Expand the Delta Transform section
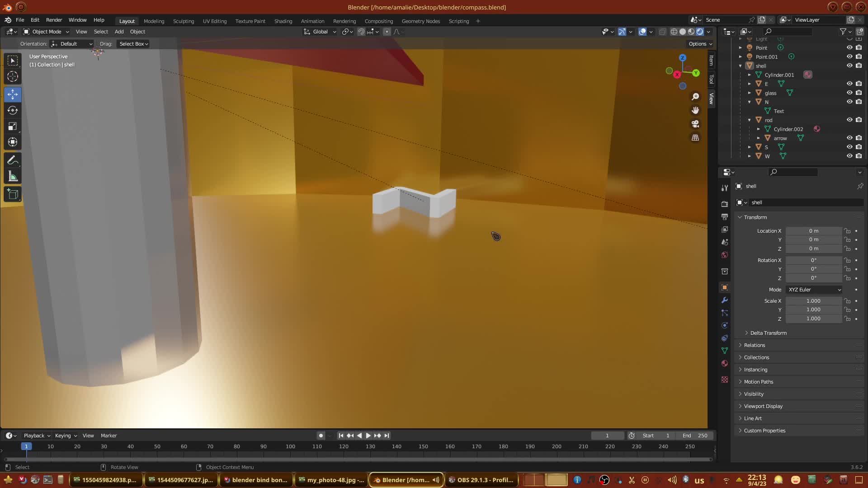 (x=768, y=333)
